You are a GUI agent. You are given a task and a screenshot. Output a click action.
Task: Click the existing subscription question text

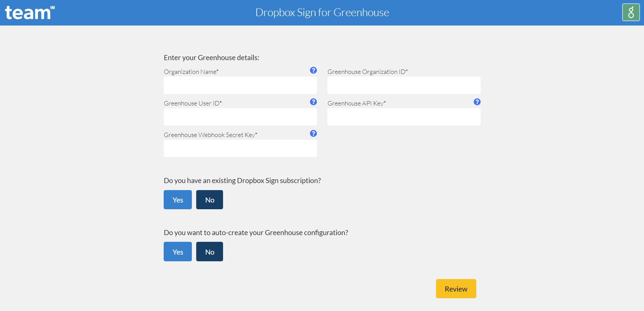tap(243, 180)
